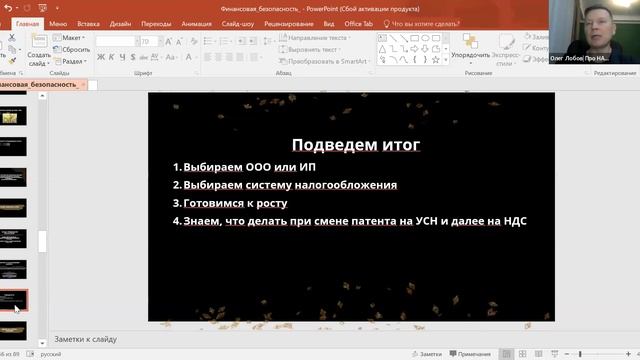Open change case Aa dropdown
The image size is (640, 360).
(x=171, y=58)
